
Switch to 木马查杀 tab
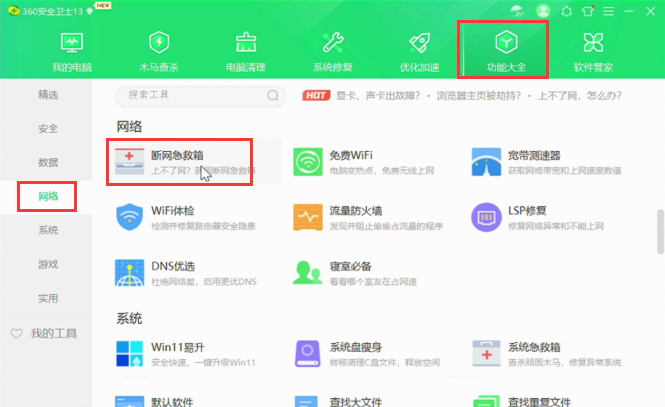(159, 52)
